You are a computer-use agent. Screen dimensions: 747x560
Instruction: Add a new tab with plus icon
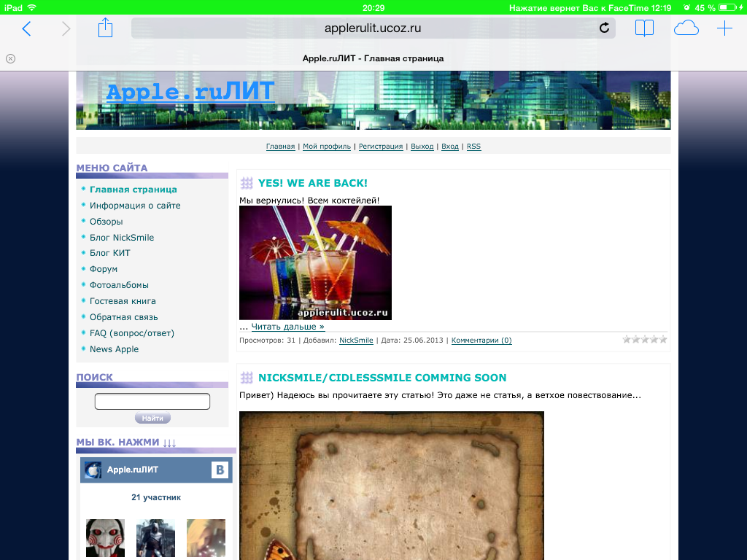point(724,28)
